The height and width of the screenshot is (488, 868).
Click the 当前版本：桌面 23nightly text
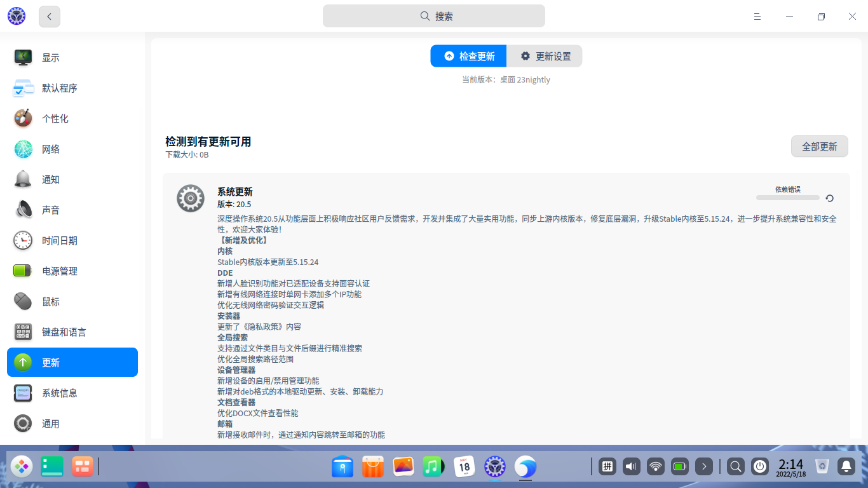506,80
